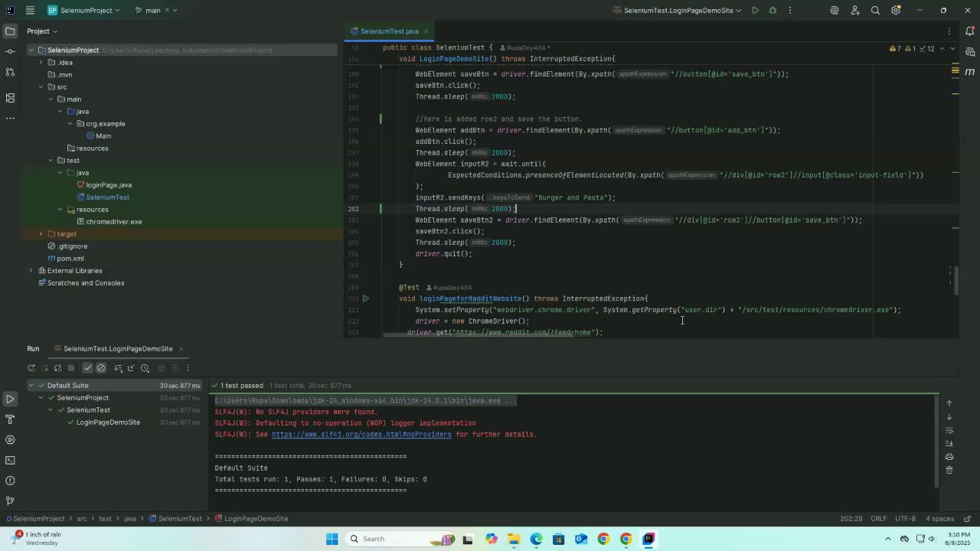The image size is (980, 551).
Task: Open Search Everywhere magnifier icon
Action: 875,11
